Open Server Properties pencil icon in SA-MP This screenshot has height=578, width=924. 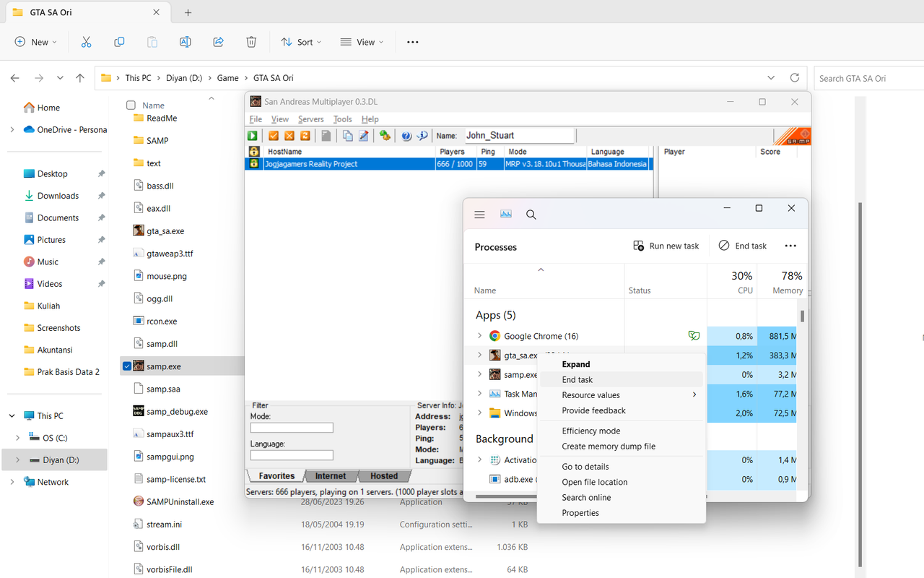(x=364, y=136)
